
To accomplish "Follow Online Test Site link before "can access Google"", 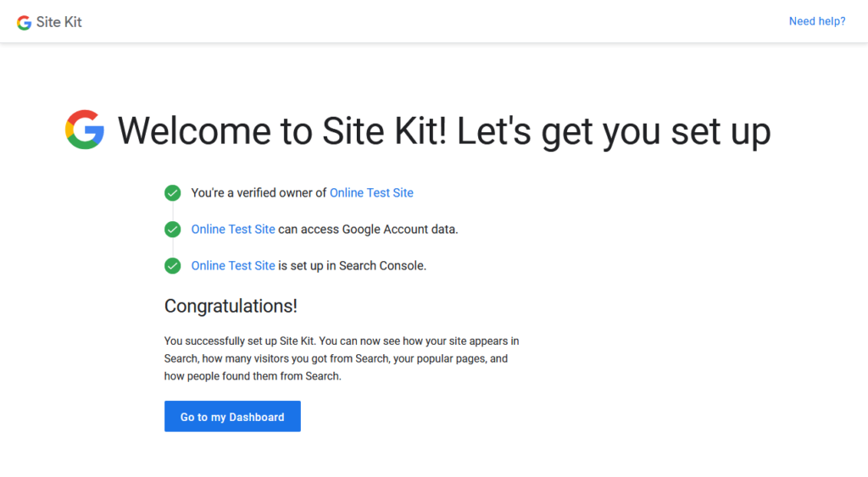I will [233, 230].
